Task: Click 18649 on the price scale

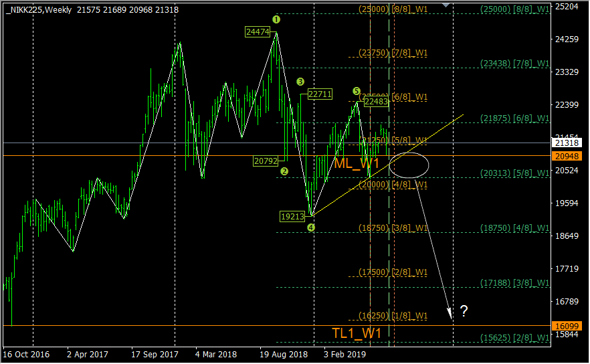Action: pyautogui.click(x=567, y=236)
